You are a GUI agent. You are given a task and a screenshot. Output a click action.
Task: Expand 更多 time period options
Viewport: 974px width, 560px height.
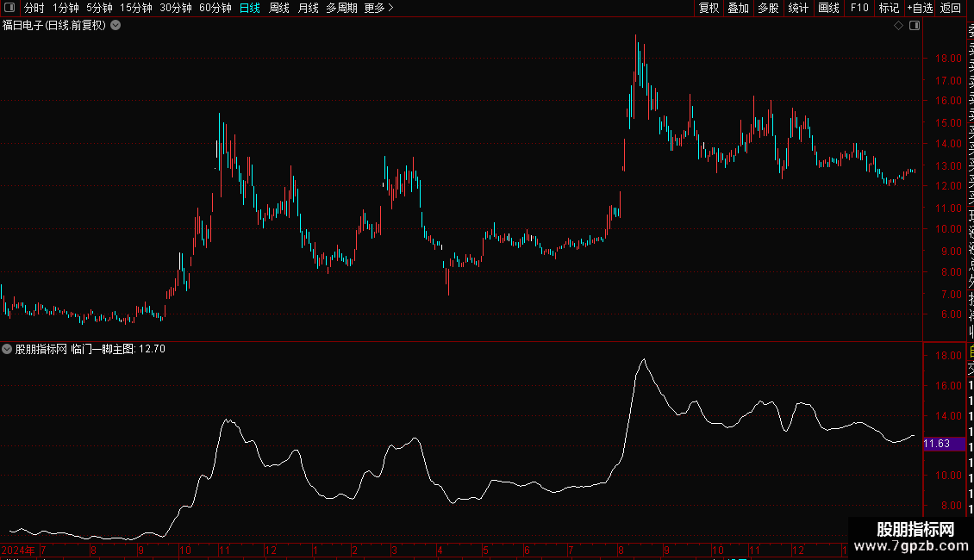[x=379, y=8]
